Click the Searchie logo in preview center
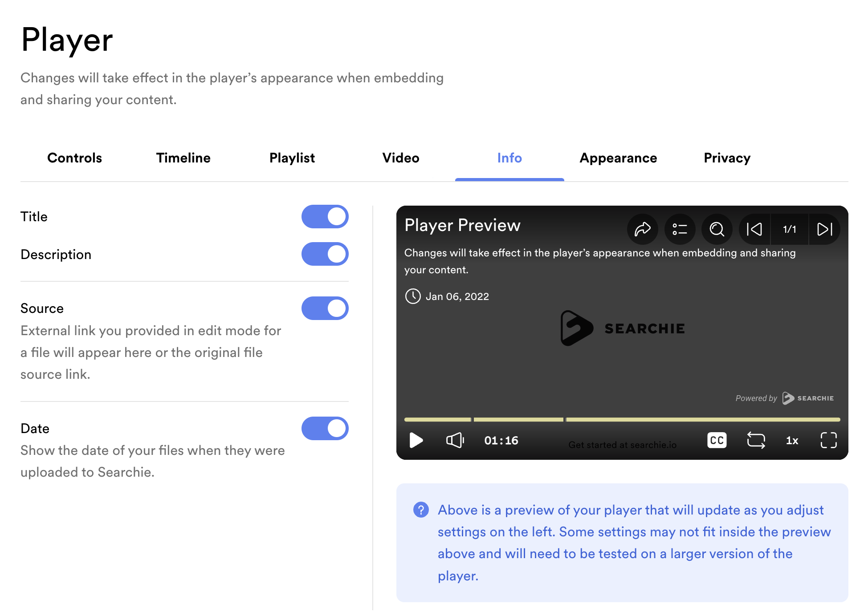This screenshot has height=616, width=864. pos(622,328)
